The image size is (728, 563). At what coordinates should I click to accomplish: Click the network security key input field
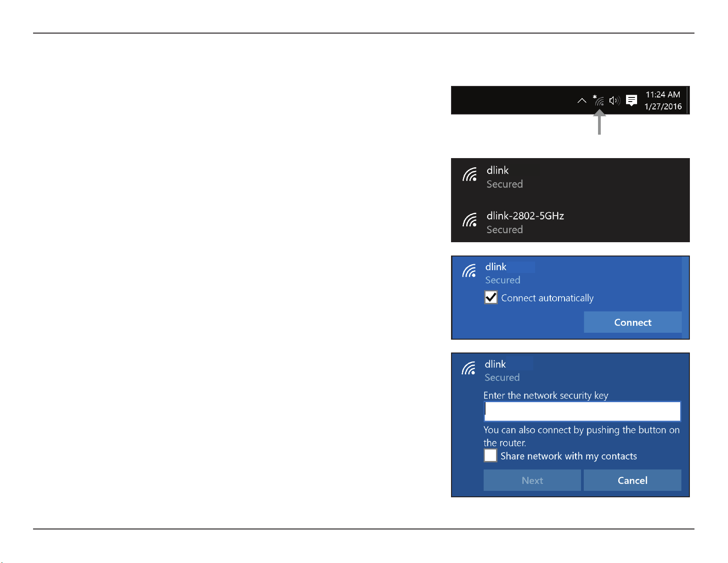[582, 411]
